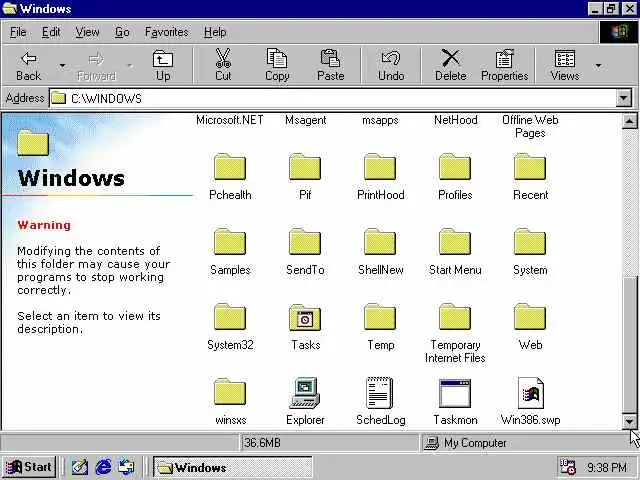The height and width of the screenshot is (480, 640).
Task: Select the Temporary Internet Files folder
Action: tap(455, 333)
